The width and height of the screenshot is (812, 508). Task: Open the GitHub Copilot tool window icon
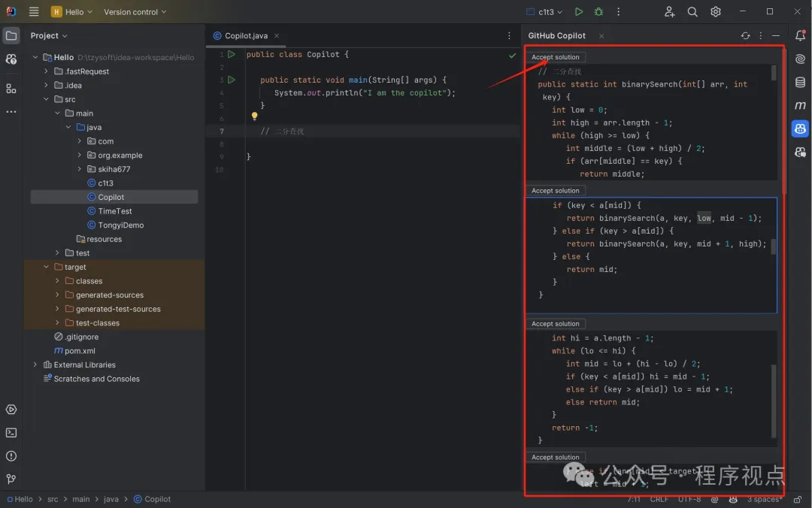point(800,129)
